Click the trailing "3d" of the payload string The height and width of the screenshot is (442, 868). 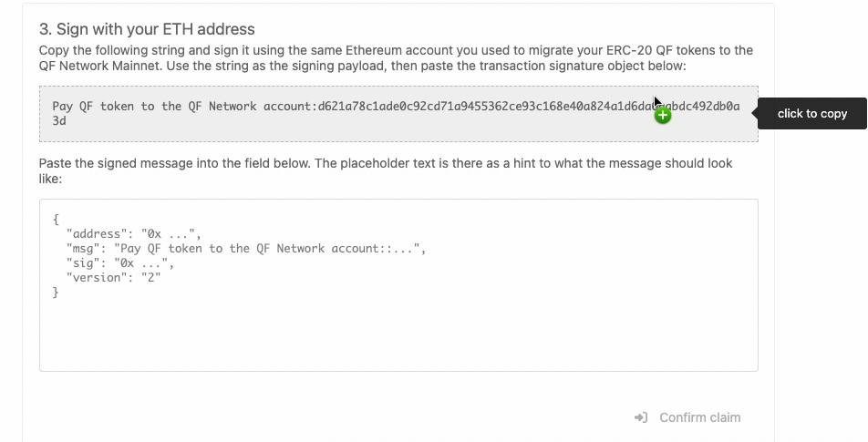coord(59,121)
